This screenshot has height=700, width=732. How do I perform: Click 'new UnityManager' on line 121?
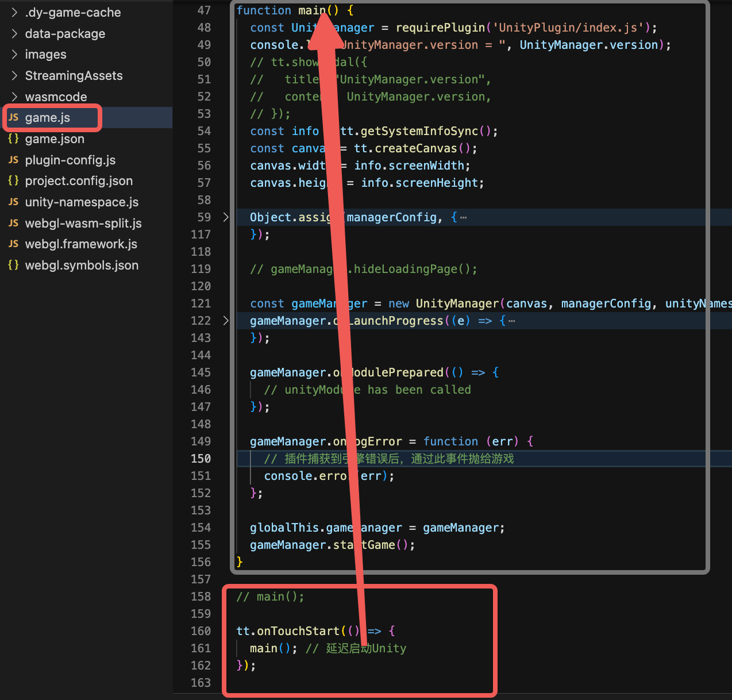click(444, 303)
